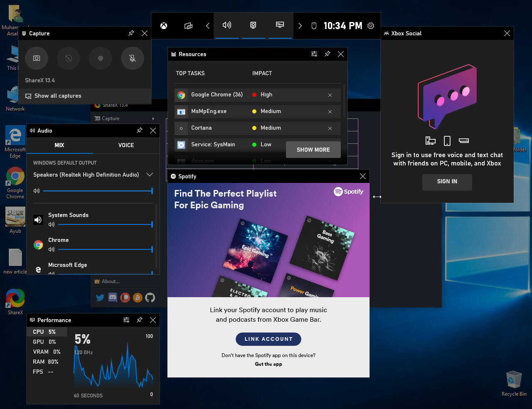Click the Twitter icon in ShareX
This screenshot has height=409, width=532.
tap(100, 298)
